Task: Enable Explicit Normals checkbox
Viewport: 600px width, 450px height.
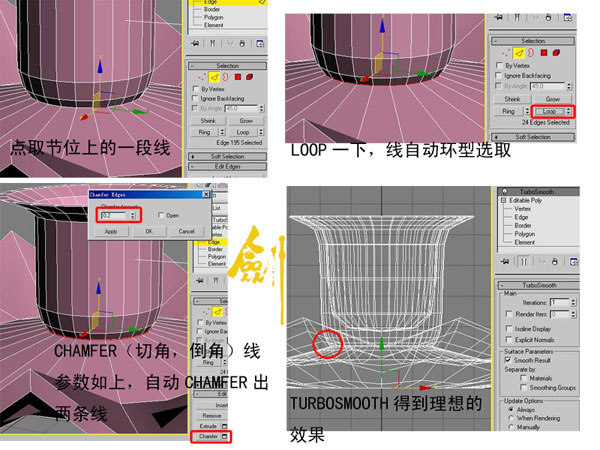Action: point(509,339)
